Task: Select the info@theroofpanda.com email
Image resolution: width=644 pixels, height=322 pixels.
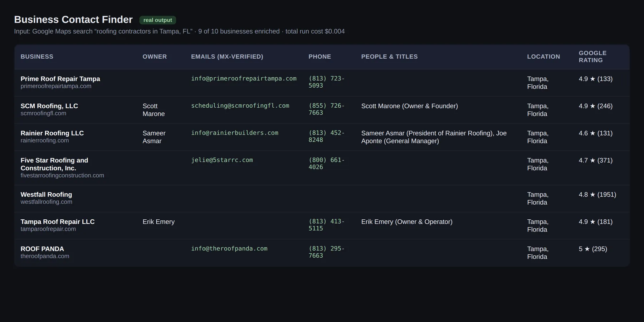Action: (x=229, y=249)
